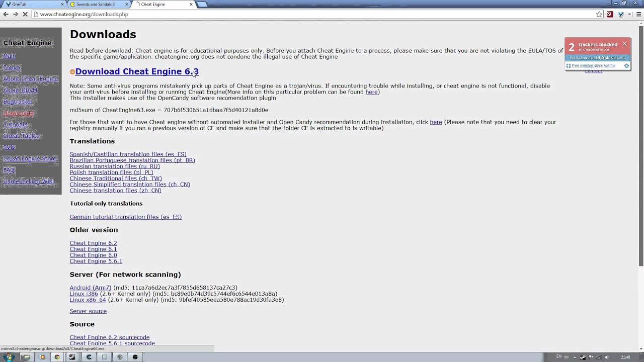The image size is (644, 362).
Task: Open Gamehacking Wiki in the sidebar
Action: (x=28, y=182)
